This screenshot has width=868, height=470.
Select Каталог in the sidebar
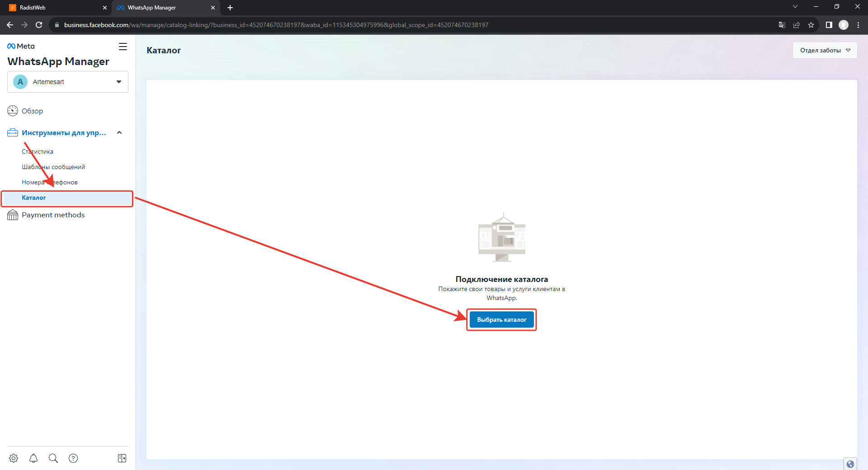[67, 198]
